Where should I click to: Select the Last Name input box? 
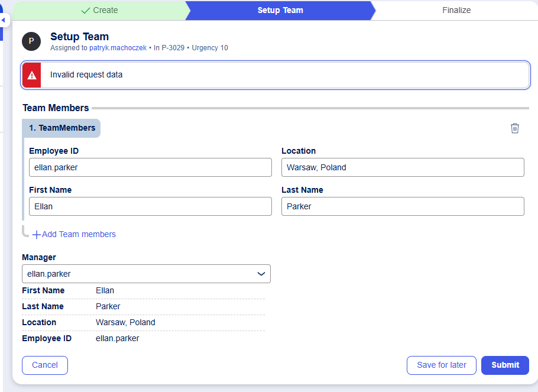(x=403, y=206)
